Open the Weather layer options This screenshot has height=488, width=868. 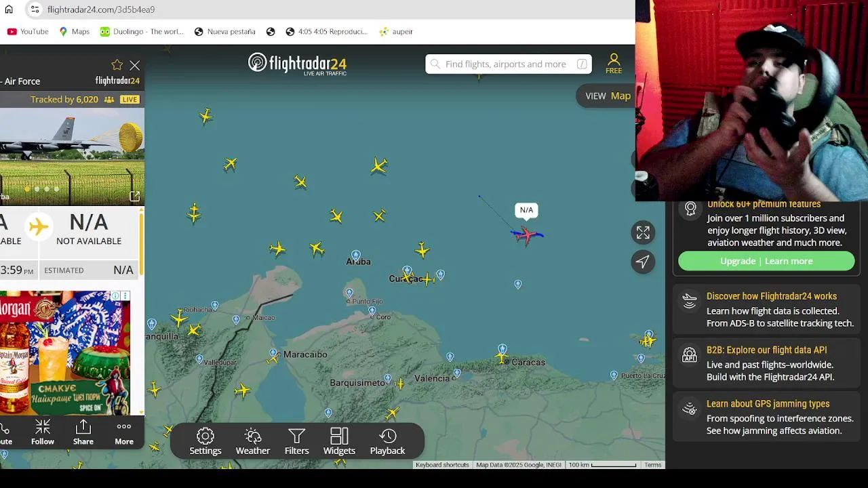coord(253,441)
